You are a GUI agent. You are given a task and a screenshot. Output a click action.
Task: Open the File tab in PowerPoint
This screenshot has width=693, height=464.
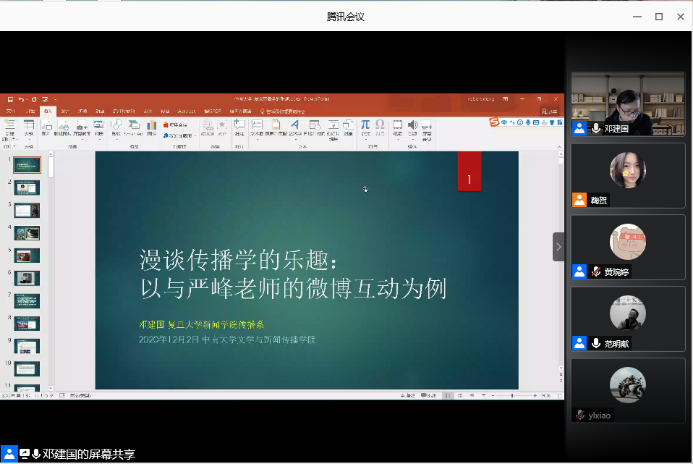click(9, 110)
